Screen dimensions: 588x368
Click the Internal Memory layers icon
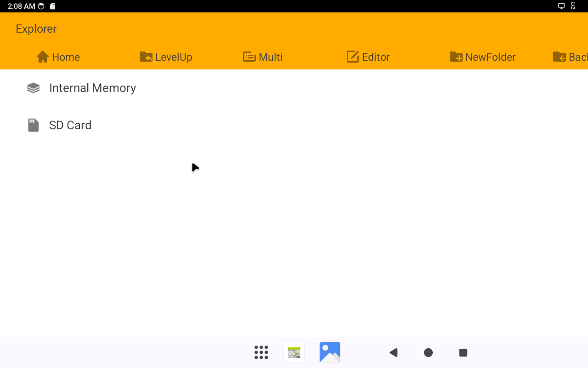click(33, 88)
